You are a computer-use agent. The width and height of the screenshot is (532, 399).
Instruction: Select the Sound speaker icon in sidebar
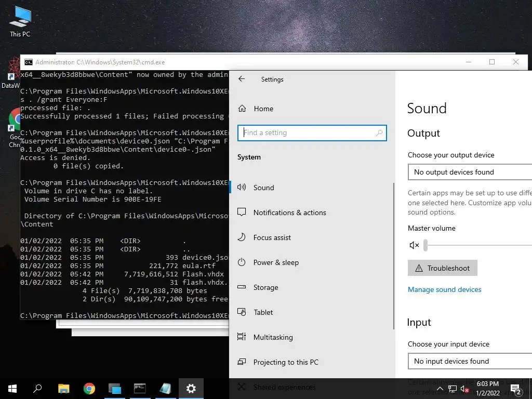(242, 187)
